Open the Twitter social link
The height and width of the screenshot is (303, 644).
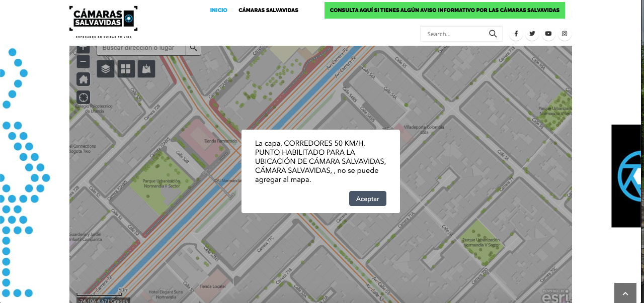(x=532, y=34)
